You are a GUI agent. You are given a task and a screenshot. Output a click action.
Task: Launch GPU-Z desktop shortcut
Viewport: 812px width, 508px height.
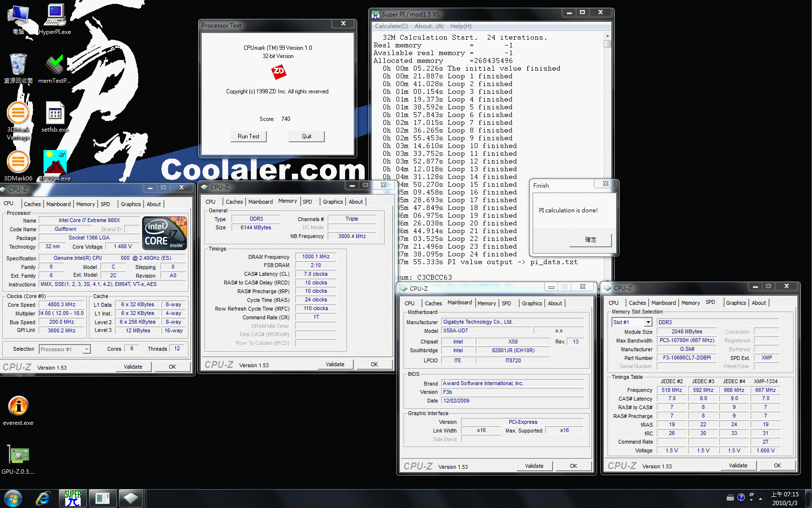tap(18, 460)
